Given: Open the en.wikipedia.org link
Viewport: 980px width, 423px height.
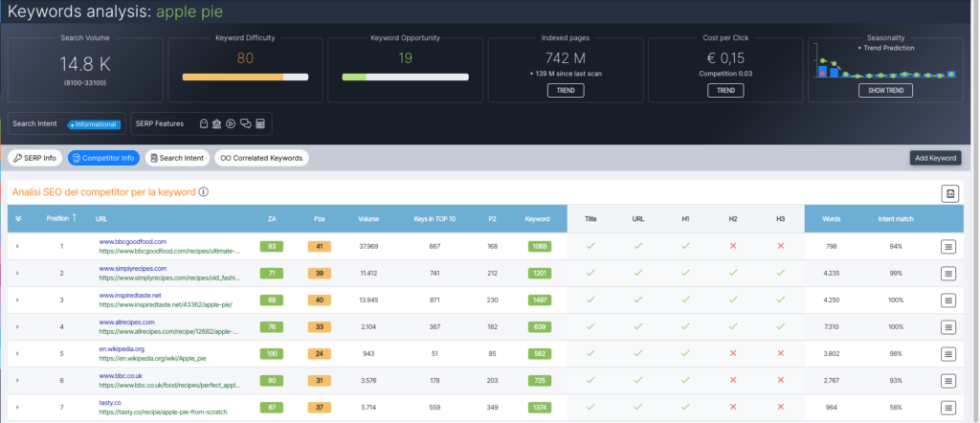Looking at the screenshot, I should click(x=122, y=348).
